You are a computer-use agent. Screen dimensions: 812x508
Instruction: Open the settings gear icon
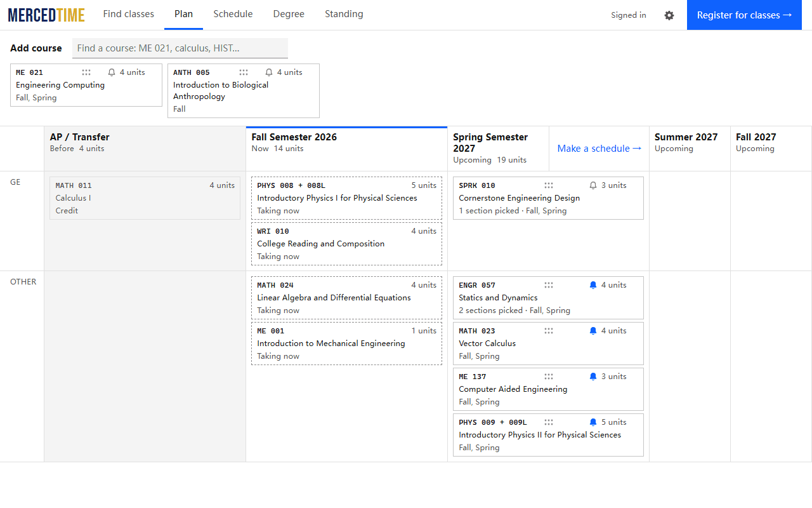(x=669, y=15)
